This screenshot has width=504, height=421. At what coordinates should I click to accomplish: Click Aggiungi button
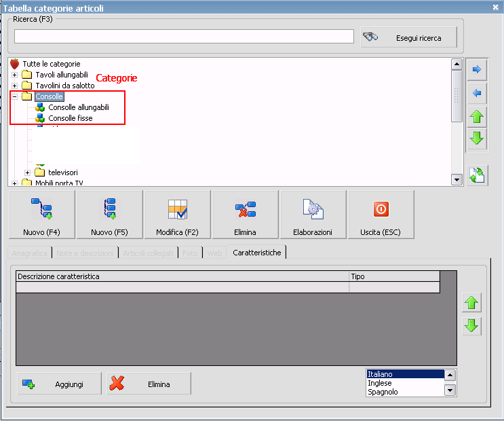60,384
